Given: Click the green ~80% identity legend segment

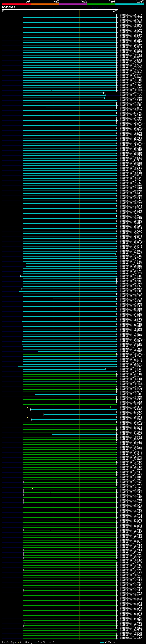Looking at the screenshot, I should click(x=101, y=4).
